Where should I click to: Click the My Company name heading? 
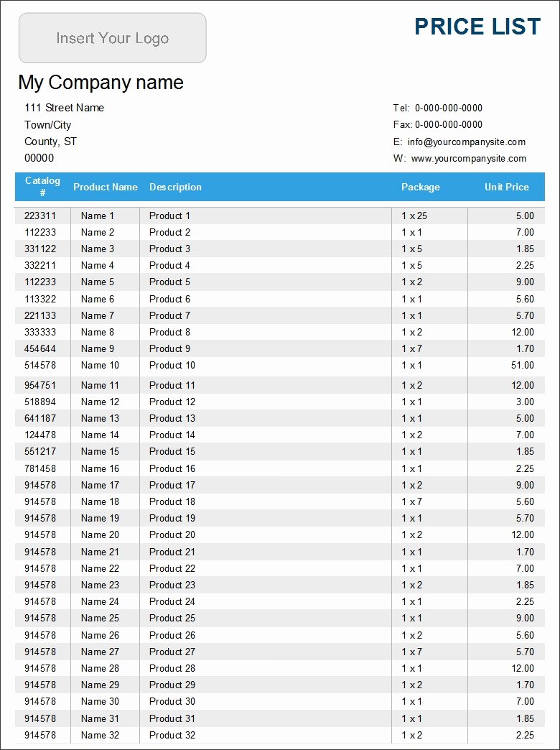tap(101, 83)
